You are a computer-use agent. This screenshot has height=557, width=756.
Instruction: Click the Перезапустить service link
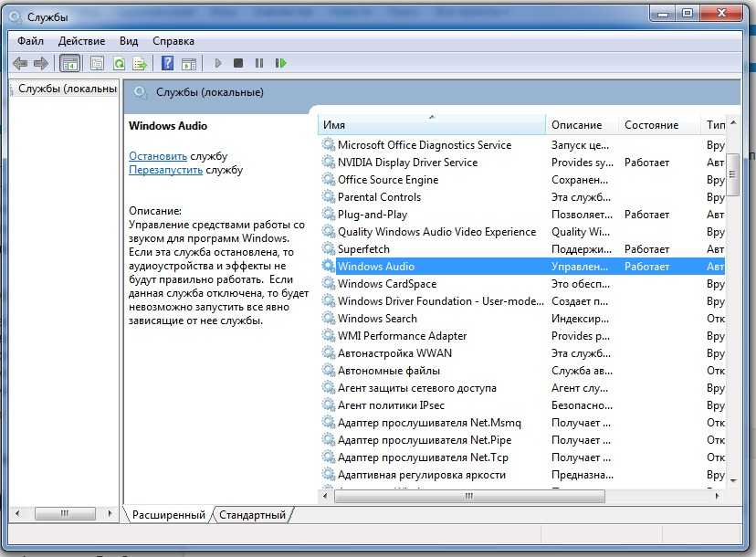pos(165,170)
